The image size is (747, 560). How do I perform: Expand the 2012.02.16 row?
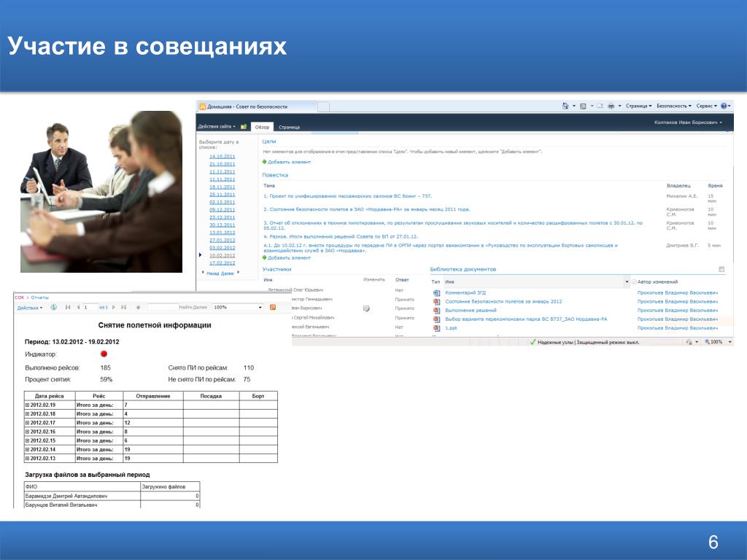[x=27, y=432]
